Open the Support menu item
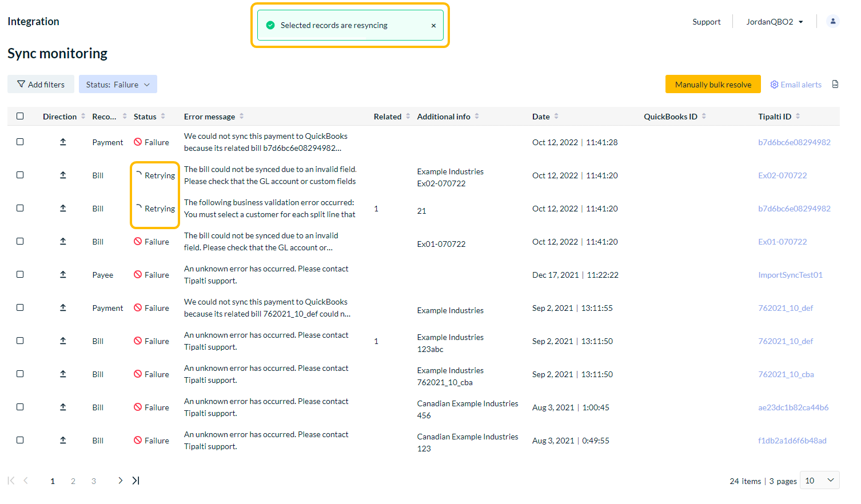 [x=706, y=22]
